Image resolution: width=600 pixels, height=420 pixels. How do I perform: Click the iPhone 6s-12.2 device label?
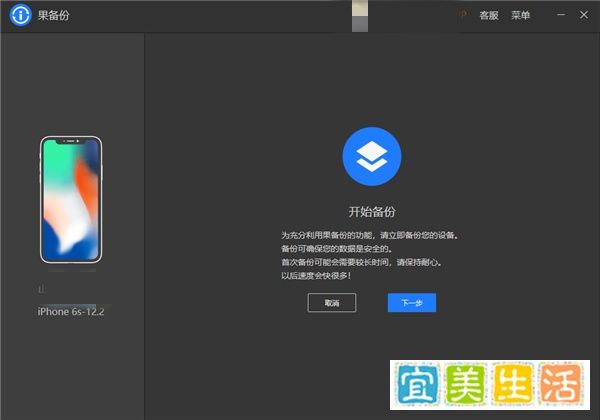tap(71, 312)
